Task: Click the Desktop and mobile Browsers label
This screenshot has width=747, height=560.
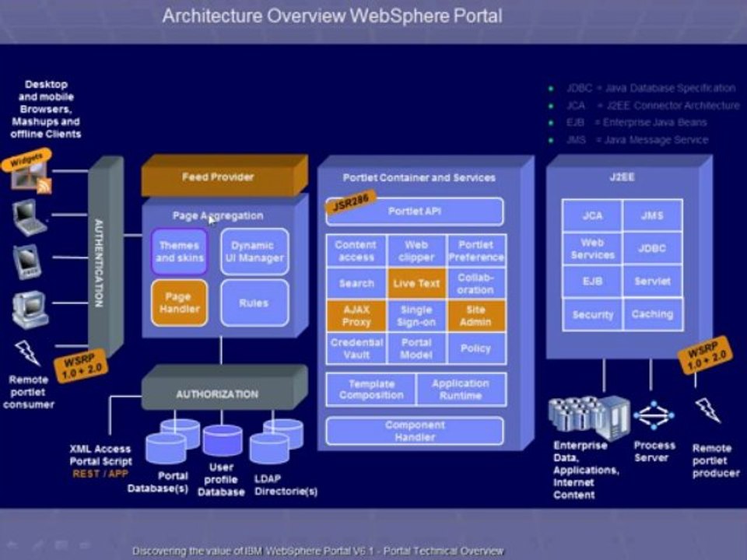Action: click(46, 109)
